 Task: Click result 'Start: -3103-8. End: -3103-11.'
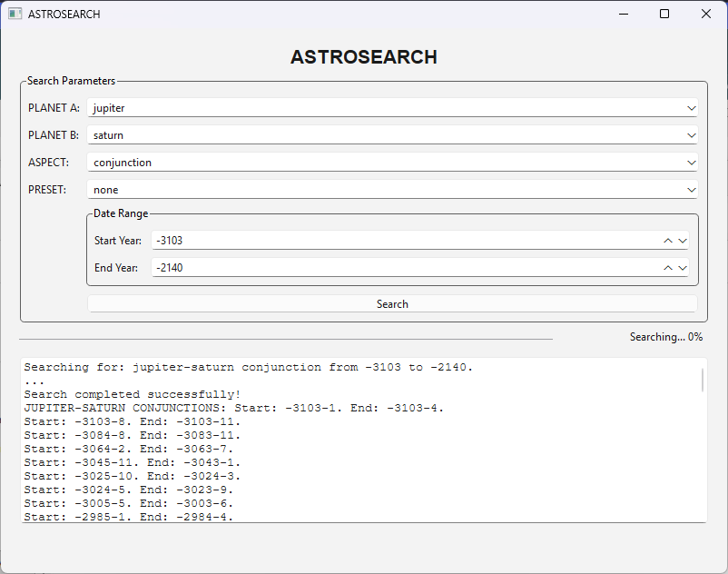click(133, 421)
